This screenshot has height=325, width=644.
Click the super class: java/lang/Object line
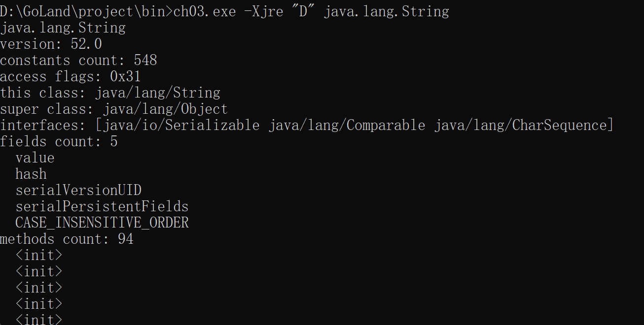click(114, 109)
